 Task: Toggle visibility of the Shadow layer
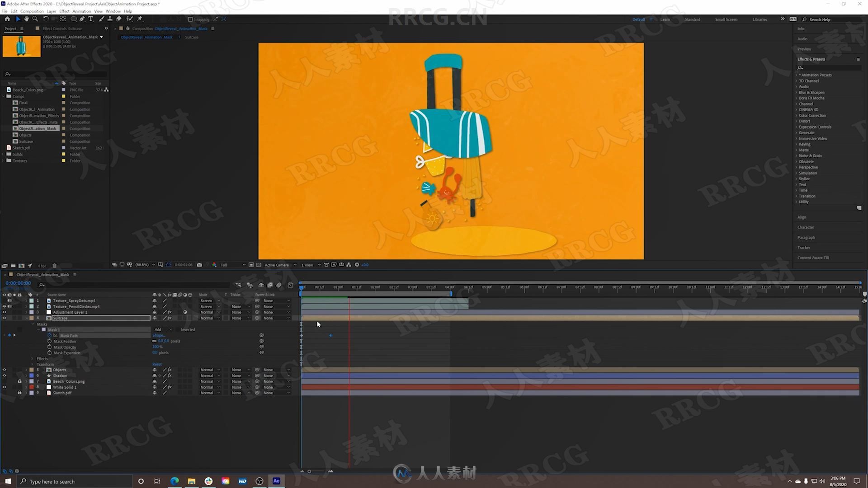coord(5,375)
